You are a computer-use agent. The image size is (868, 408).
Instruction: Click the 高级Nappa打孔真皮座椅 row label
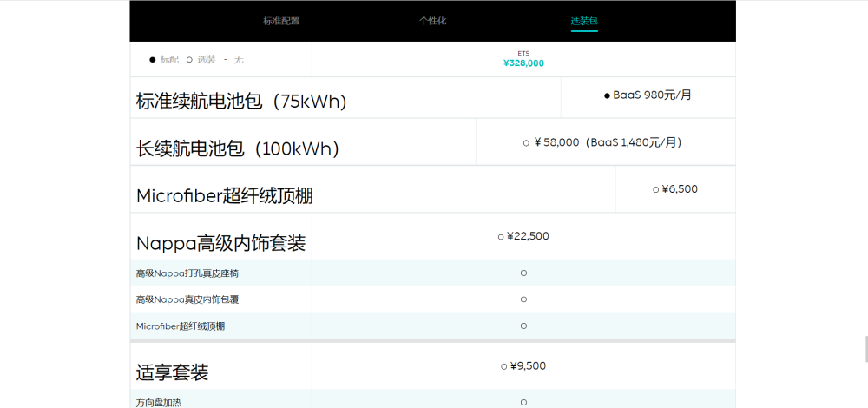(187, 273)
